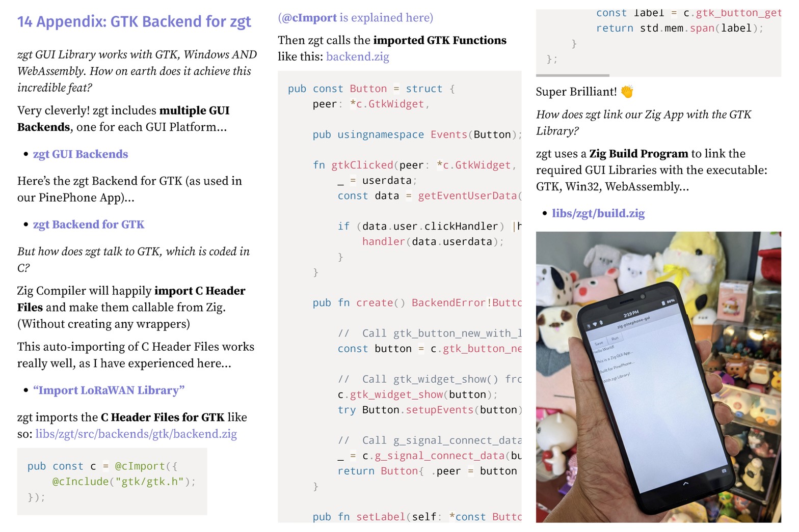Click the bold "imported GTK Functions" text
The image size is (799, 532).
[439, 41]
